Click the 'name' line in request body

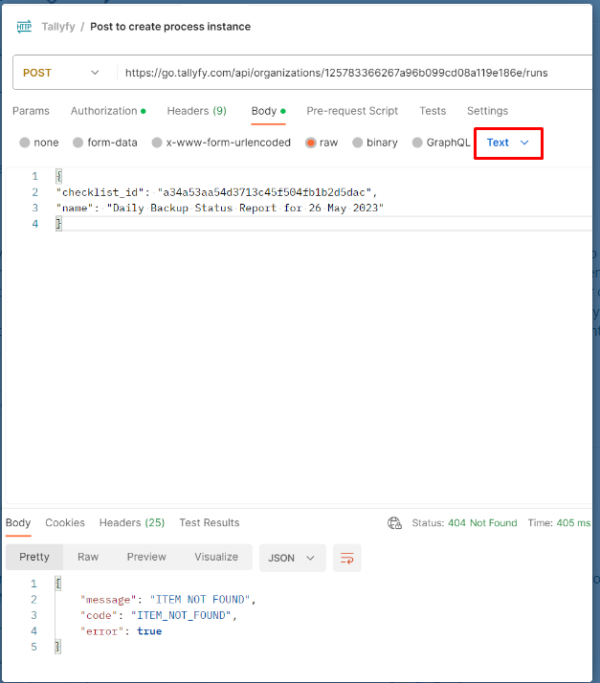220,208
